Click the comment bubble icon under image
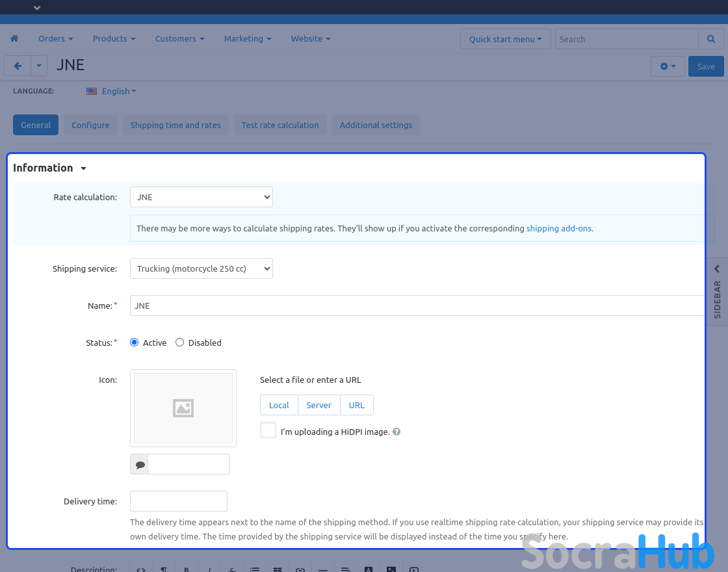The width and height of the screenshot is (728, 572). point(140,465)
